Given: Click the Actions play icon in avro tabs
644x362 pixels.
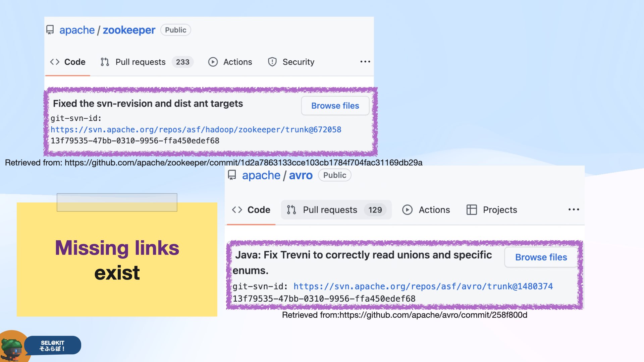Looking at the screenshot, I should (407, 210).
